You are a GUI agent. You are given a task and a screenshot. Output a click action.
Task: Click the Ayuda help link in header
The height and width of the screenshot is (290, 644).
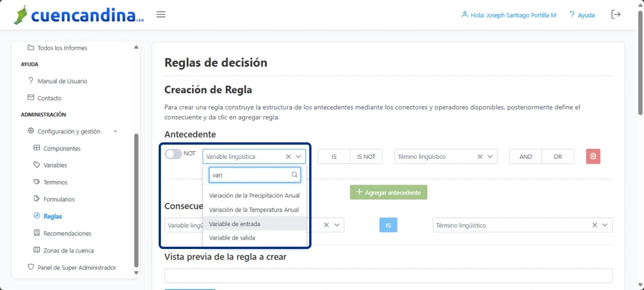581,15
